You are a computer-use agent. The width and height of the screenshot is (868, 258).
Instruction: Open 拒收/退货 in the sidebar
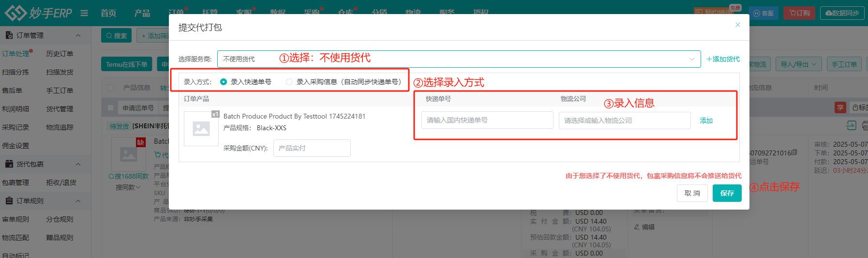tap(61, 182)
